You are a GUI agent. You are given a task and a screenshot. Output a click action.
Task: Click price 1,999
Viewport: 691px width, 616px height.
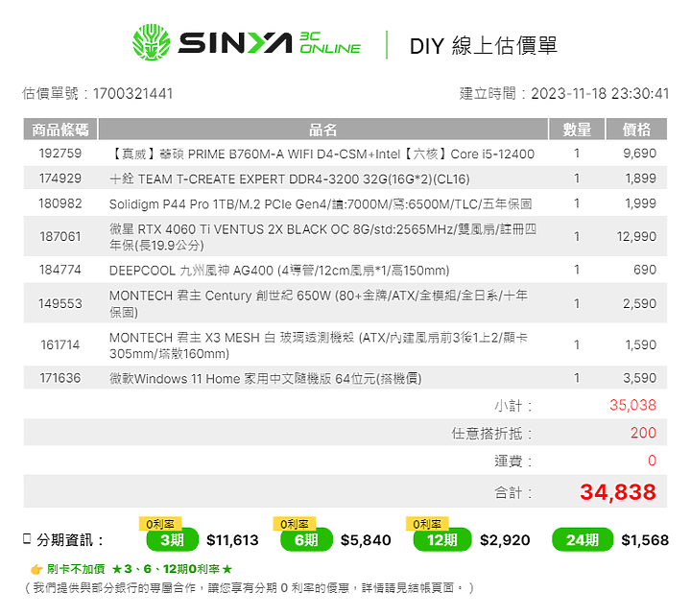[640, 203]
